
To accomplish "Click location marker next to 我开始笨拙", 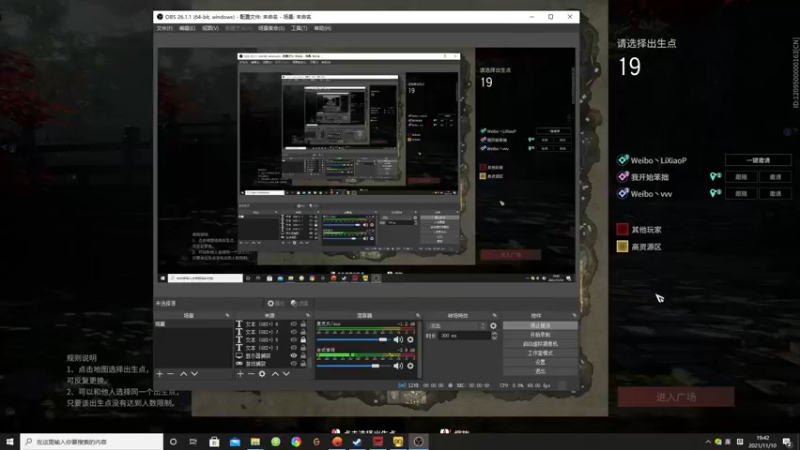I will pyautogui.click(x=715, y=177).
